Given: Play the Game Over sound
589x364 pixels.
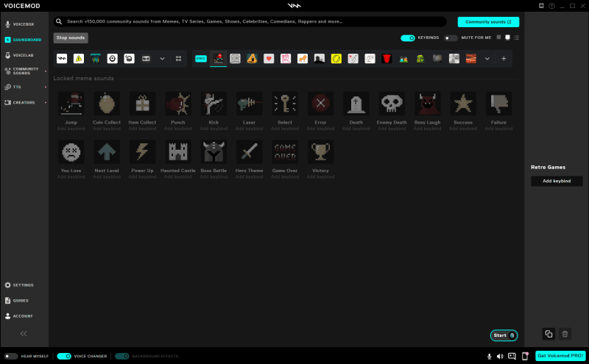Looking at the screenshot, I should (285, 151).
